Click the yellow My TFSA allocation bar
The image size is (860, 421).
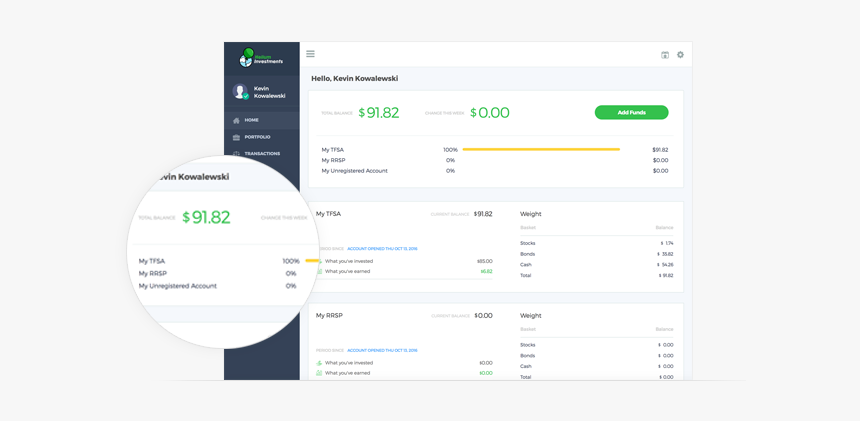541,149
